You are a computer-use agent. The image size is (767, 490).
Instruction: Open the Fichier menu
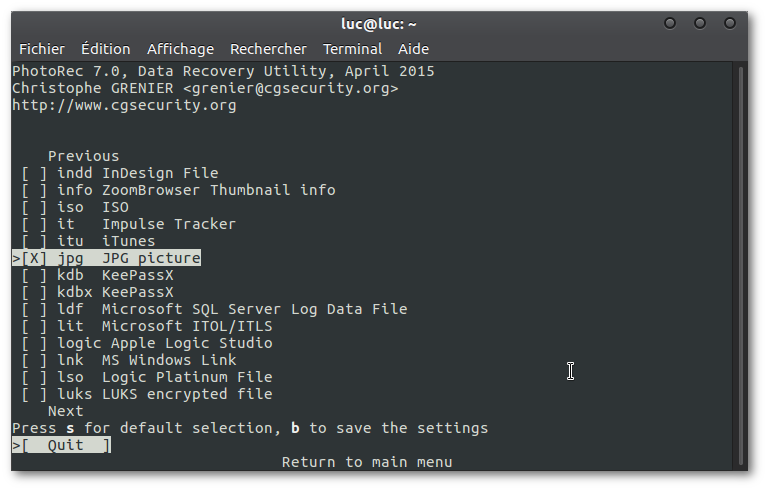coord(42,49)
